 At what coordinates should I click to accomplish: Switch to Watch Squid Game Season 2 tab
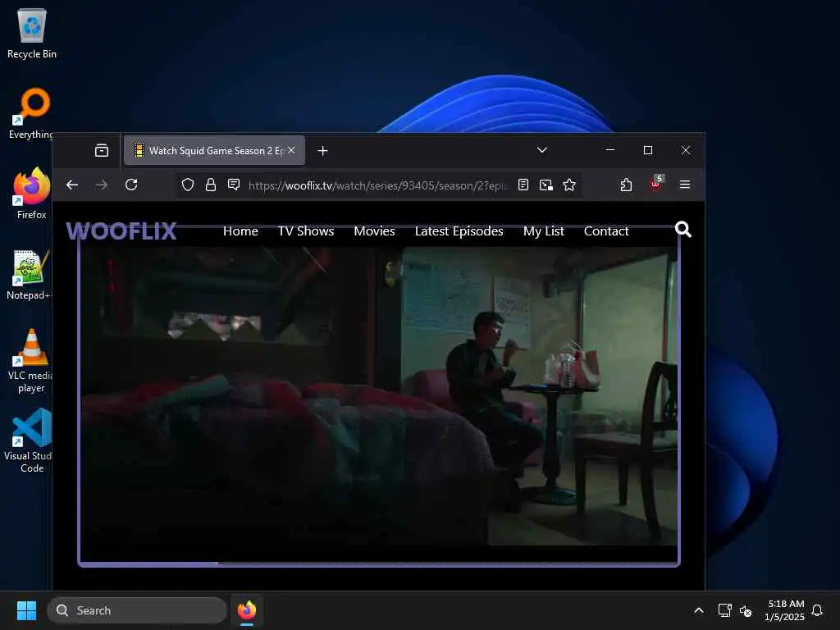coord(214,151)
